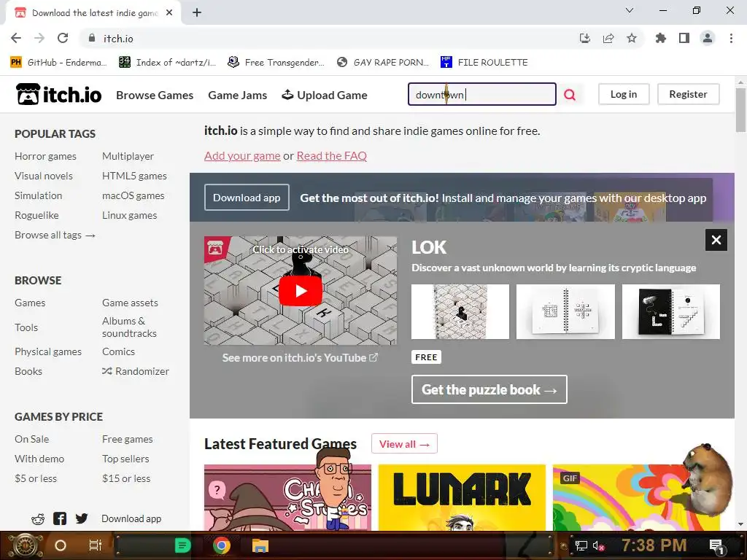This screenshot has width=747, height=560.
Task: Follow the Read the FAQ link
Action: pyautogui.click(x=332, y=156)
